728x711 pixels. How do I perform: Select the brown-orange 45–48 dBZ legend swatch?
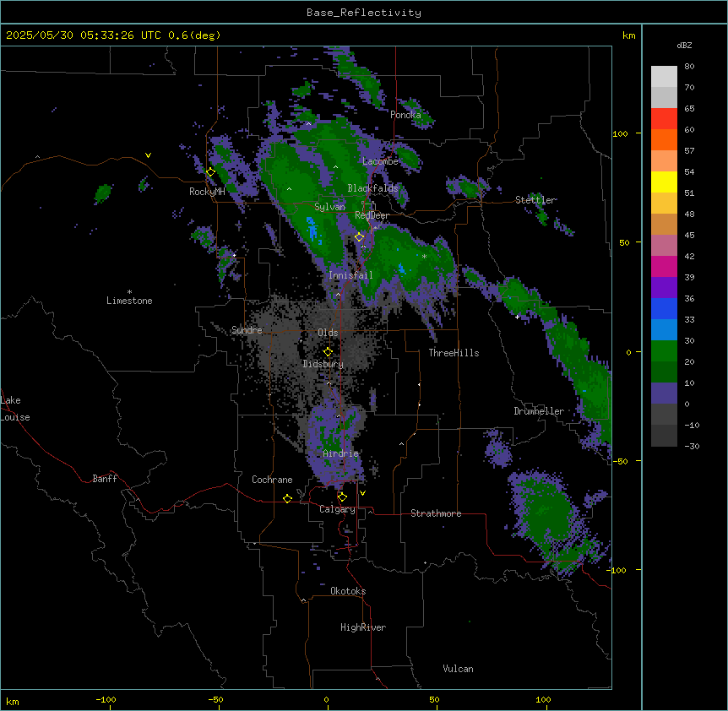click(x=664, y=224)
